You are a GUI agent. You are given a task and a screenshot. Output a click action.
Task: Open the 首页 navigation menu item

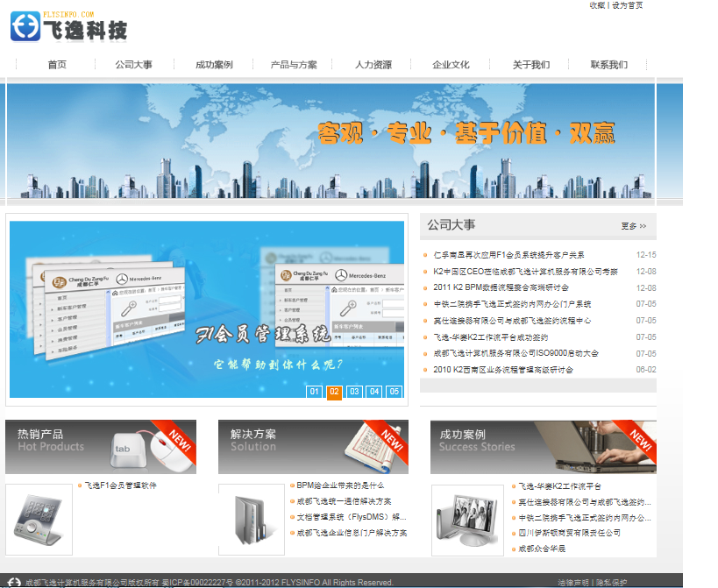(x=57, y=65)
